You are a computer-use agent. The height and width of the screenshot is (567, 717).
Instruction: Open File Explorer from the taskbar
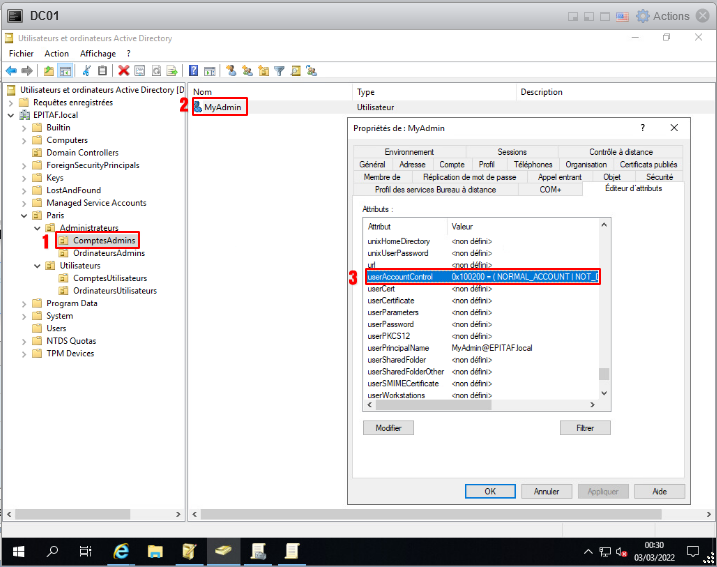point(155,550)
